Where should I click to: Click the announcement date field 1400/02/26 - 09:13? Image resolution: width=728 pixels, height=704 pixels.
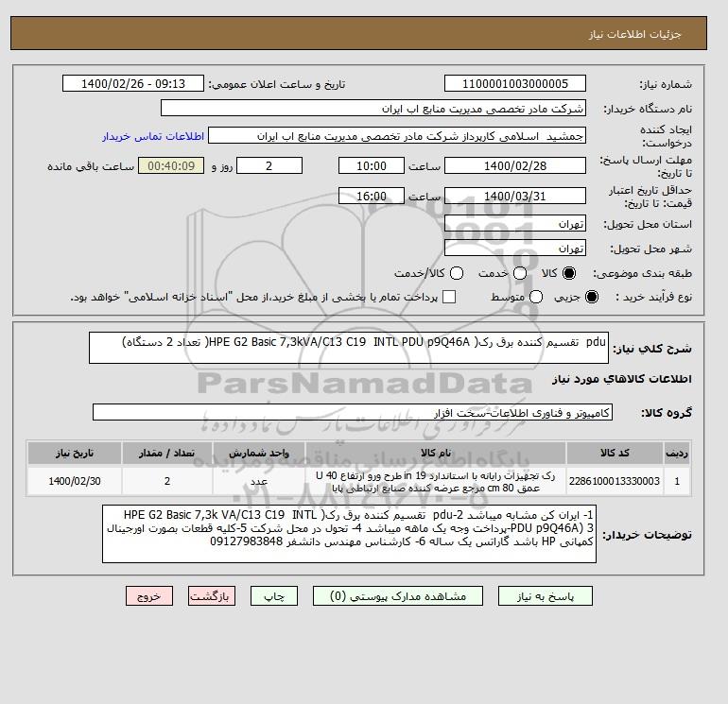133,83
